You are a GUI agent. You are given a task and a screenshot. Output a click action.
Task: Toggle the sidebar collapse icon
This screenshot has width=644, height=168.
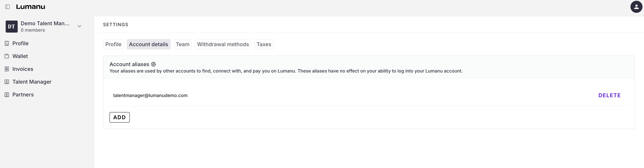coord(8,7)
